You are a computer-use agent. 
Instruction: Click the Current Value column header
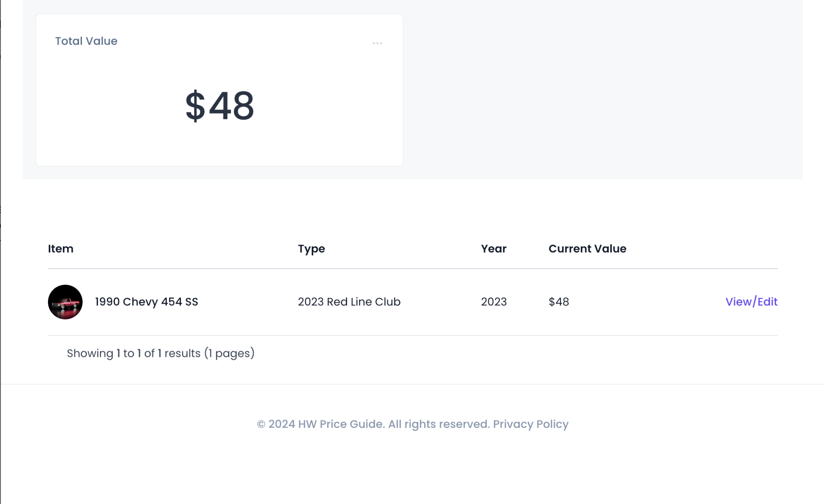[x=587, y=249]
